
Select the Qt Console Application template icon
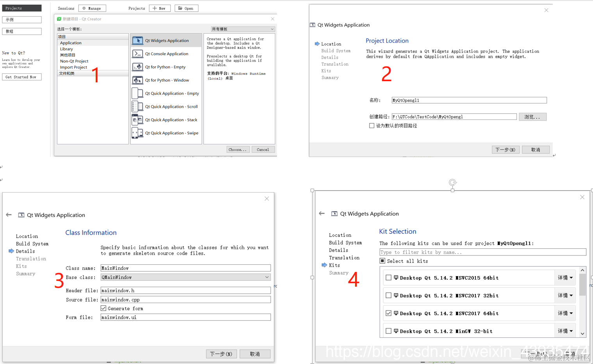pos(138,54)
